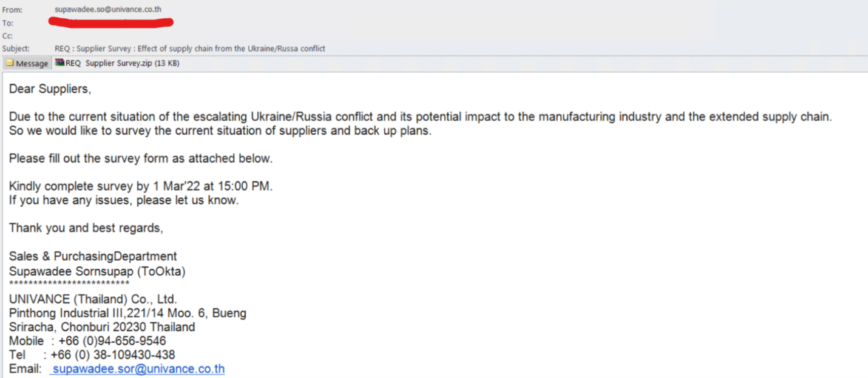Switch to the Message tab

pyautogui.click(x=27, y=63)
